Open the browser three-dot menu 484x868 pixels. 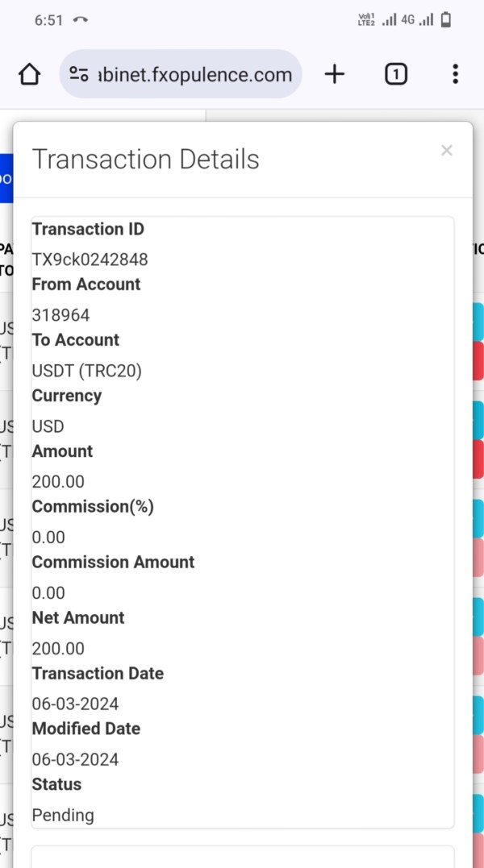[455, 75]
